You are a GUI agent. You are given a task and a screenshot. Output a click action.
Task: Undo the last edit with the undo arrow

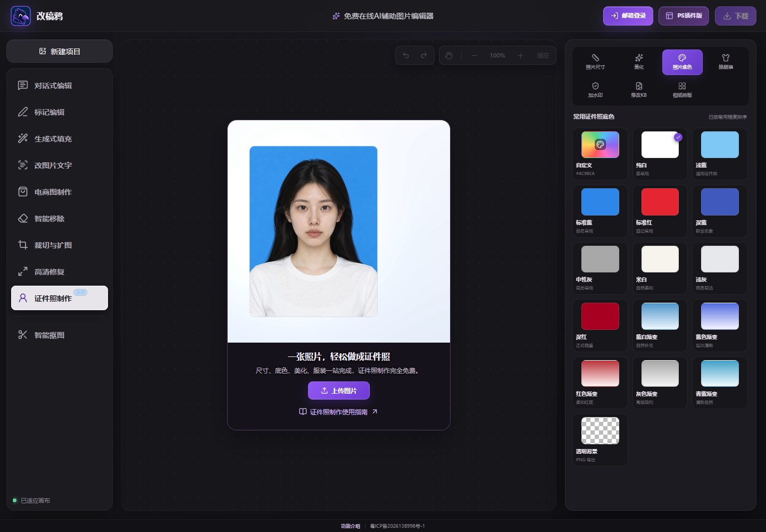[x=406, y=55]
